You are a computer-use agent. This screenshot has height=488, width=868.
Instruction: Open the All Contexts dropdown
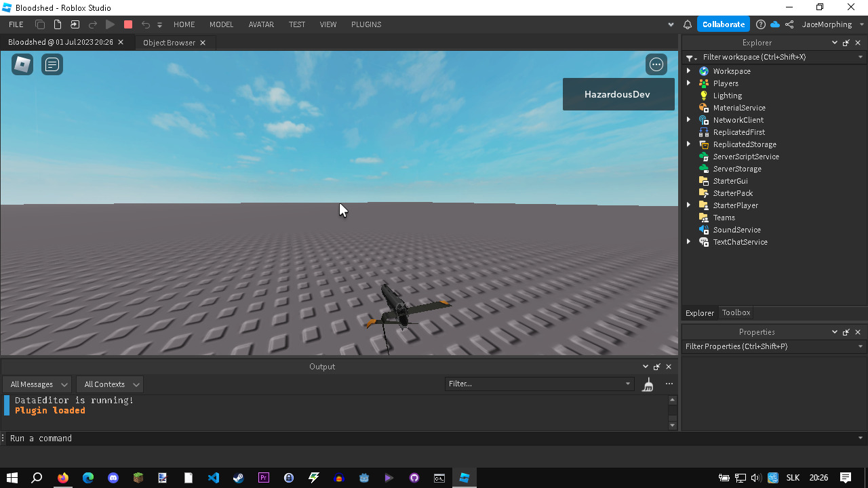[x=109, y=384]
